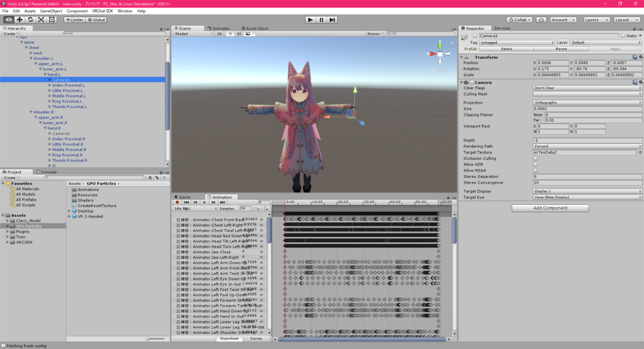644x349 pixels.
Task: Open the Tag dropdown showing Untagged
Action: (x=517, y=42)
